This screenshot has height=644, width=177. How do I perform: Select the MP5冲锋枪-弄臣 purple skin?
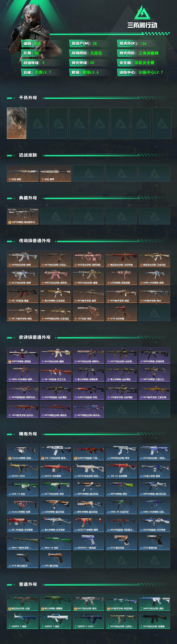click(x=121, y=488)
